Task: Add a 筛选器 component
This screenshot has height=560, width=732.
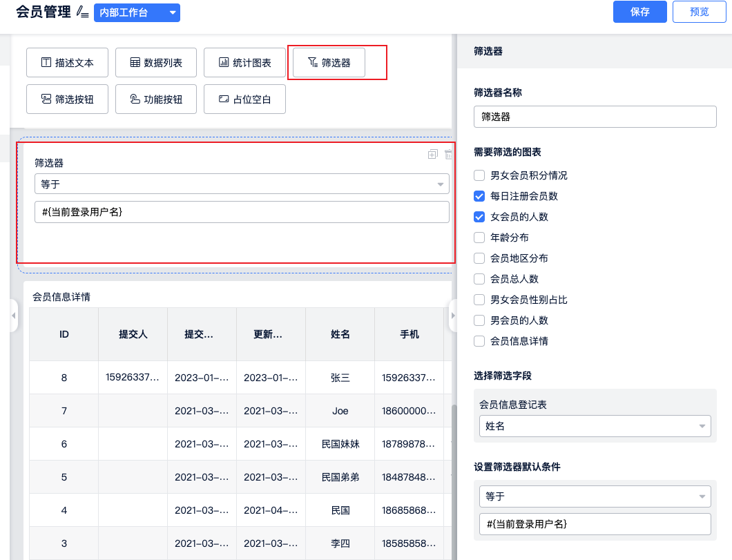Action: pos(329,63)
